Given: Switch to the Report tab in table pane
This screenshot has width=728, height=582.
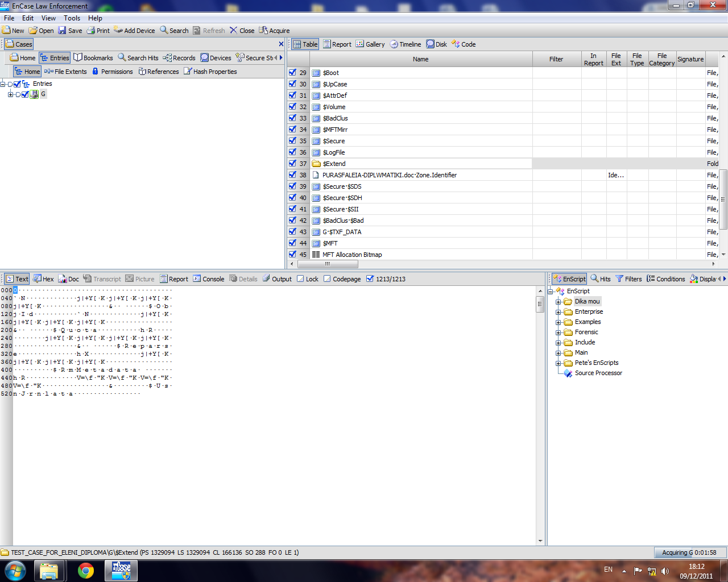Looking at the screenshot, I should 337,44.
